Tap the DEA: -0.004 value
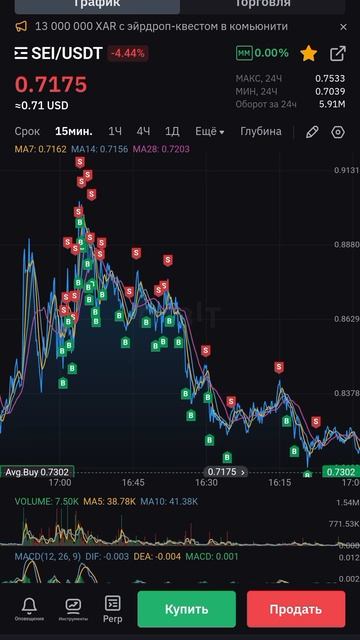Screen dimensions: 360x640 [157, 557]
